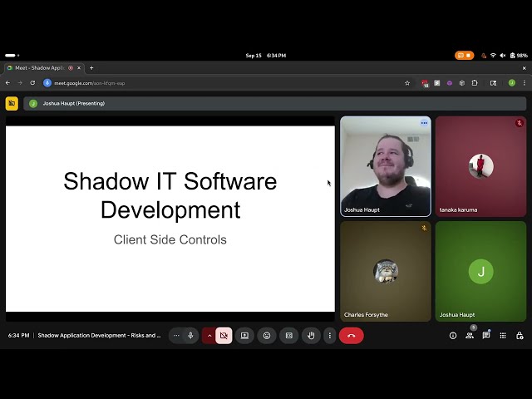The image size is (532, 399).
Task: Click the gray square extension icon next to calendar
Action: (437, 83)
